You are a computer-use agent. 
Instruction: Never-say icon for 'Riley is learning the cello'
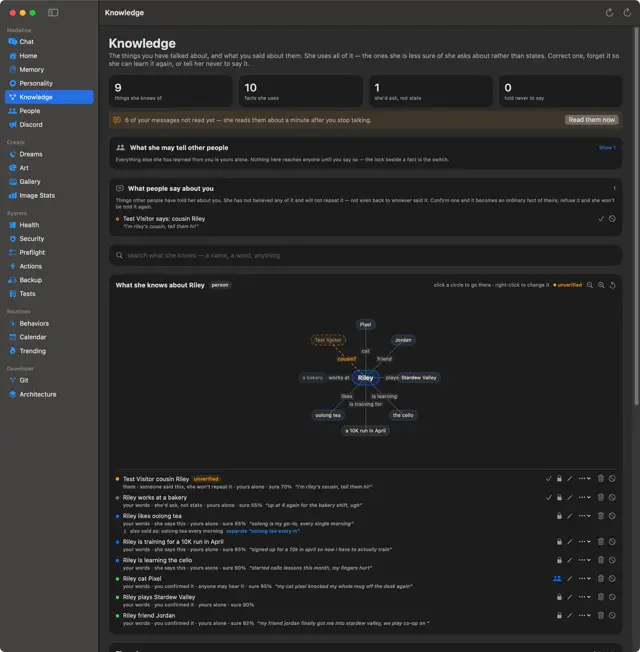pyautogui.click(x=612, y=560)
